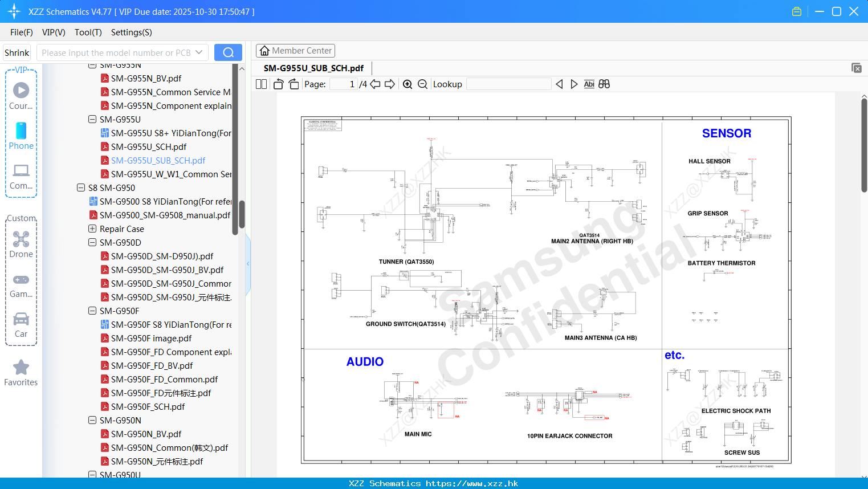The image size is (868, 489).
Task: Open SM-G955N_BV.pdf
Action: click(146, 78)
